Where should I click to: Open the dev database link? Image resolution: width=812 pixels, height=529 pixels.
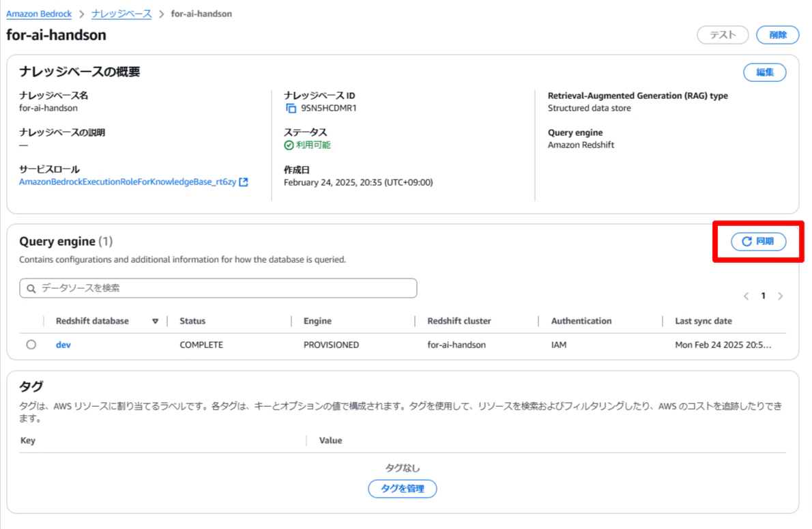click(x=63, y=345)
